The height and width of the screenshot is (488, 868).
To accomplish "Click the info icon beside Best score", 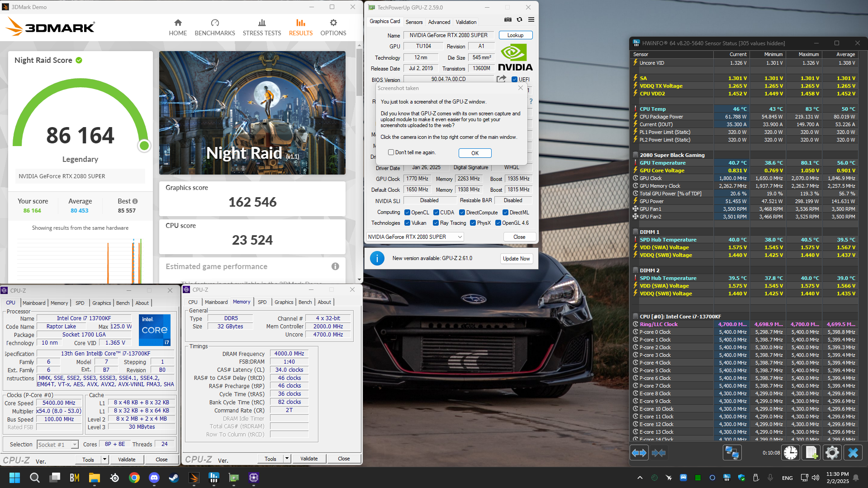I will pos(135,201).
